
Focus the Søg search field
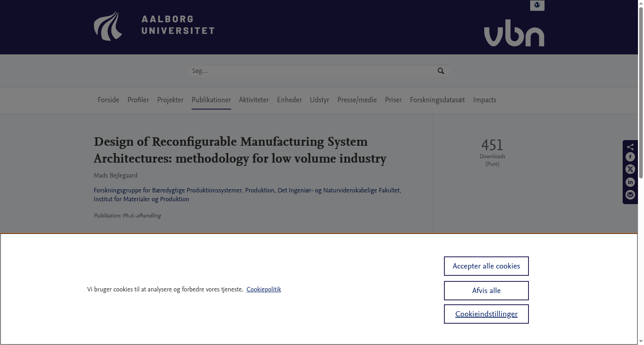312,71
